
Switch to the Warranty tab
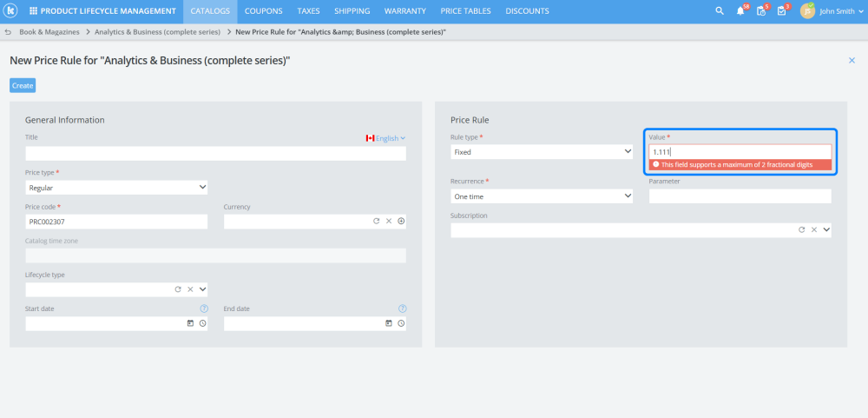[405, 11]
